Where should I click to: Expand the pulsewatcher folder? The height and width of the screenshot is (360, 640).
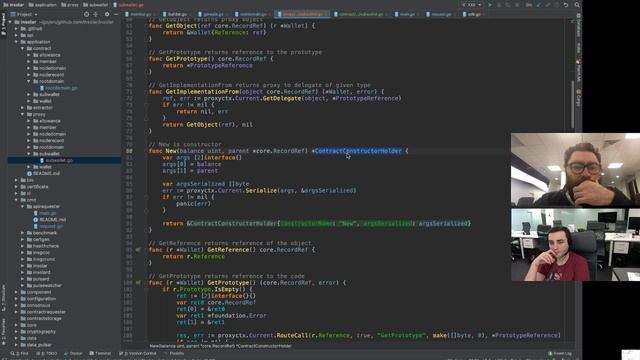[22, 286]
